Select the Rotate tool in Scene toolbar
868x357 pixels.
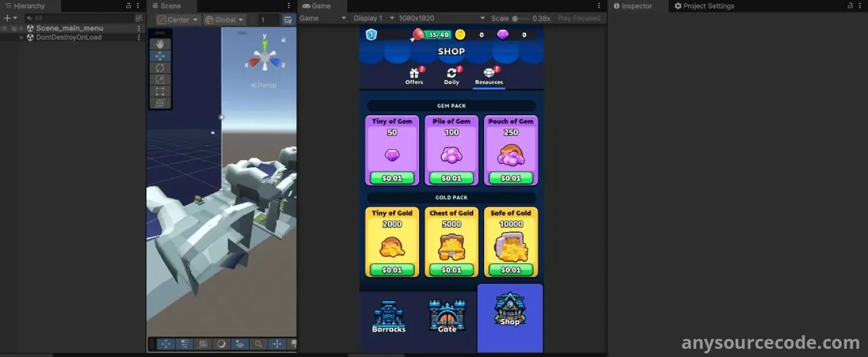pyautogui.click(x=160, y=68)
